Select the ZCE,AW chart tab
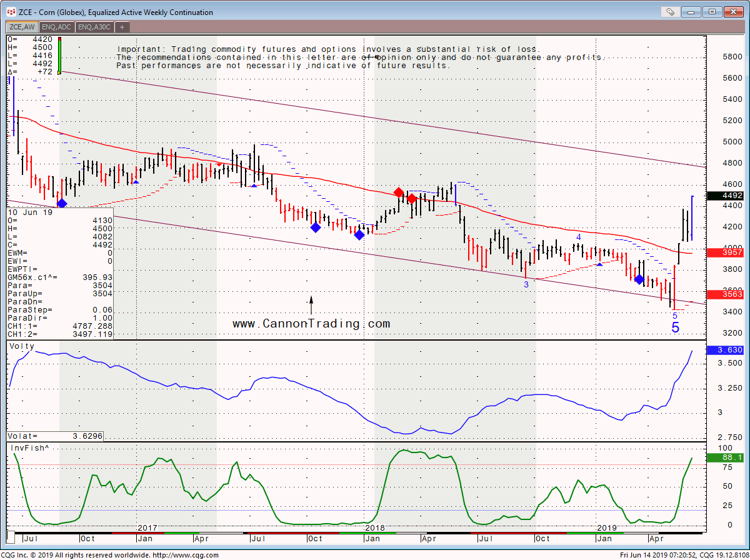The height and width of the screenshot is (560, 750). 21,27
